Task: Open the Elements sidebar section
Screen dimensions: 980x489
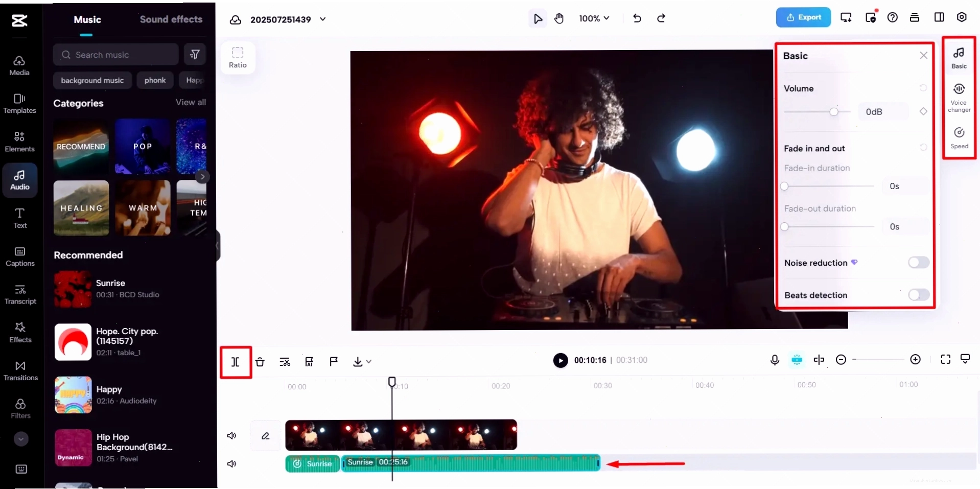Action: [x=19, y=142]
